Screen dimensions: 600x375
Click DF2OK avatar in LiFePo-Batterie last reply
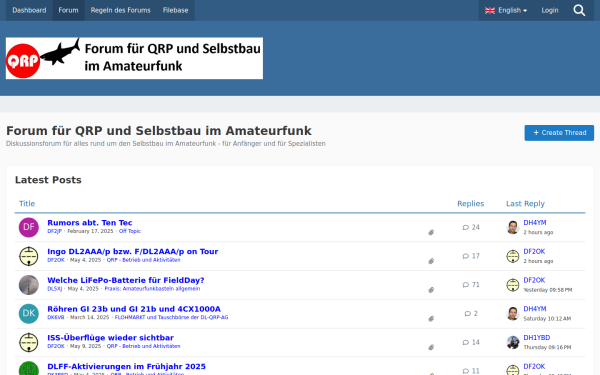(512, 285)
